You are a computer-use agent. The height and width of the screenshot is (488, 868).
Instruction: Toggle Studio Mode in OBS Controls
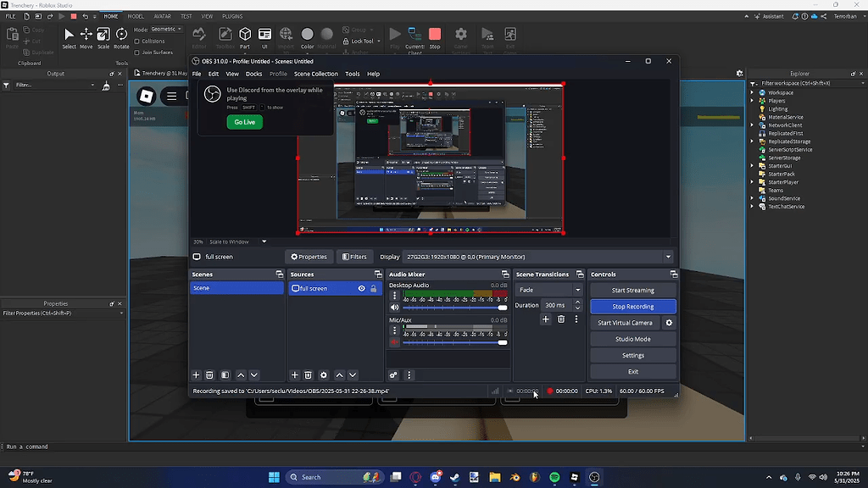632,339
